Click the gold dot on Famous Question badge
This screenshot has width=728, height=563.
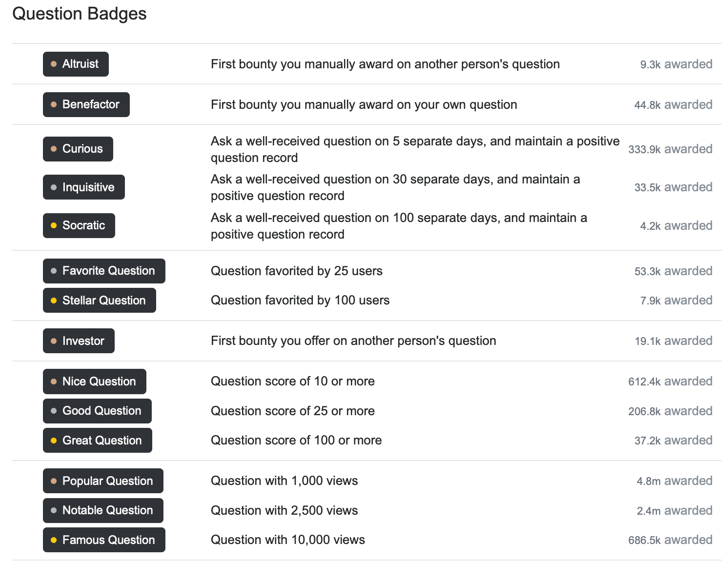[x=54, y=540]
